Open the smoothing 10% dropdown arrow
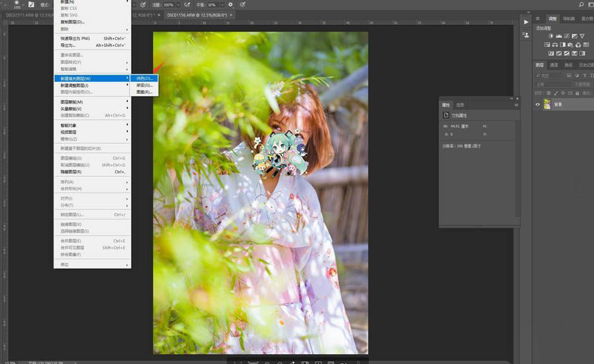This screenshot has width=594, height=364. pyautogui.click(x=222, y=5)
